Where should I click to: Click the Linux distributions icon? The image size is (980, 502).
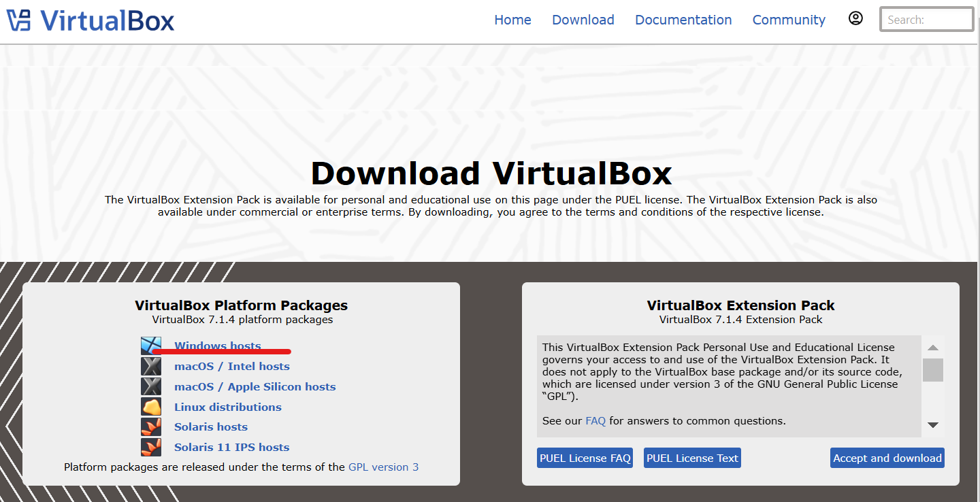point(151,407)
